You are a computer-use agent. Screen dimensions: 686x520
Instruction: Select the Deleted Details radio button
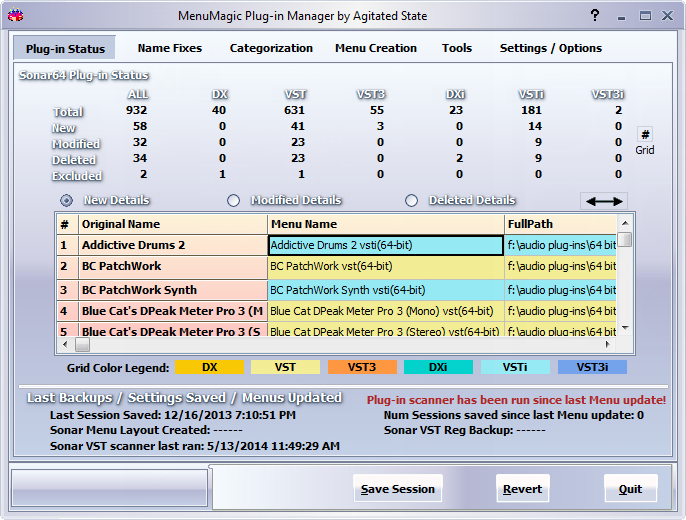click(411, 200)
